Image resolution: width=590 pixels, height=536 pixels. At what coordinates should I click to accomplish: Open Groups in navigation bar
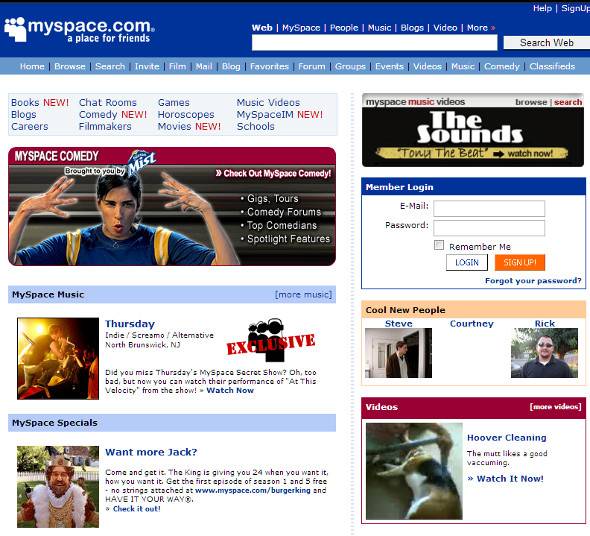(350, 66)
